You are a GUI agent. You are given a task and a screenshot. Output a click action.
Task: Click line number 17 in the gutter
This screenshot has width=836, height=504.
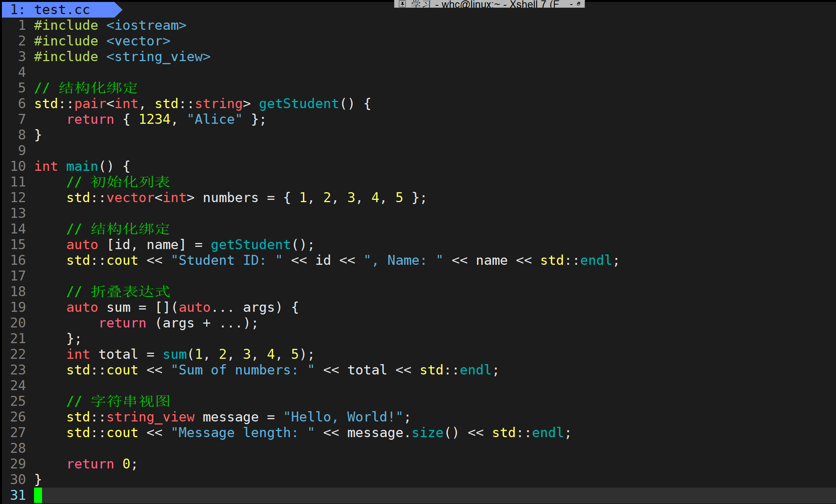click(18, 276)
